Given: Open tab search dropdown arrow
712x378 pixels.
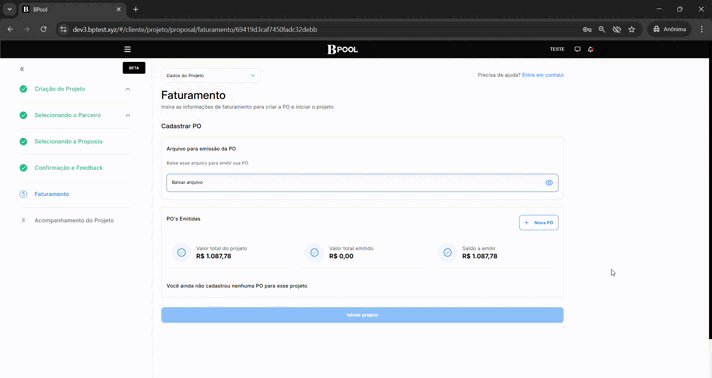Looking at the screenshot, I should [x=9, y=9].
